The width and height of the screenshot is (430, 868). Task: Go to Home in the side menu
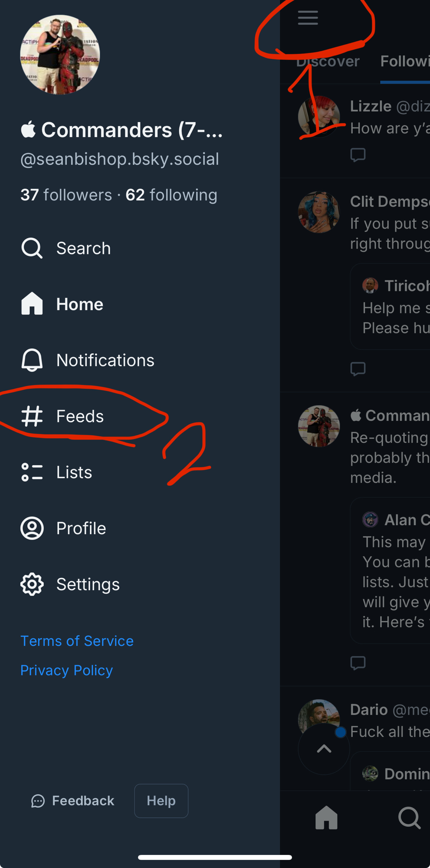[62, 304]
